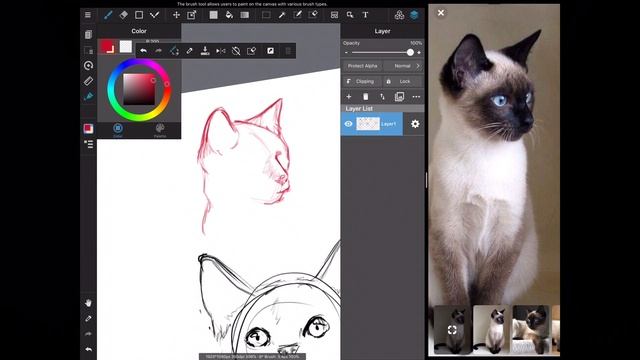Tap the sidebar Redo arrow
Screen dimensions: 640x360
[88, 334]
